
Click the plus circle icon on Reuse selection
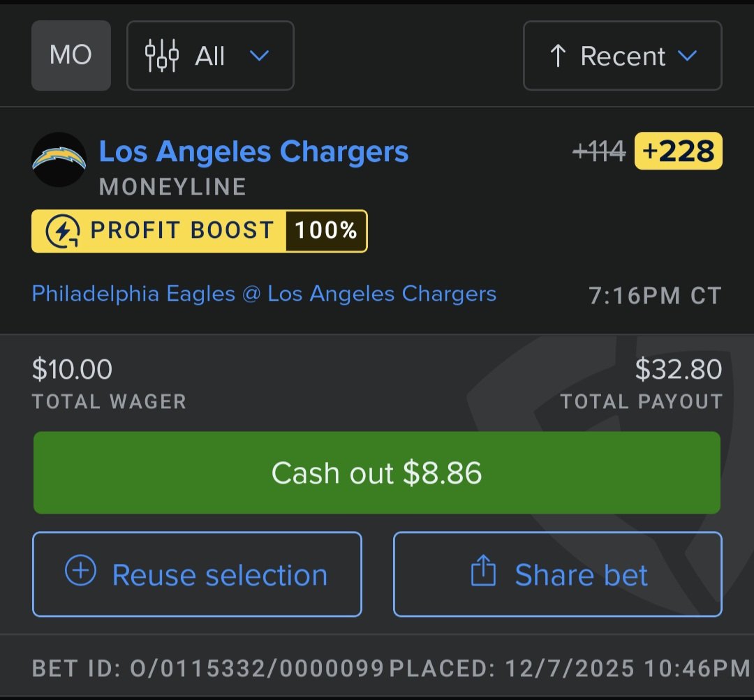point(80,572)
